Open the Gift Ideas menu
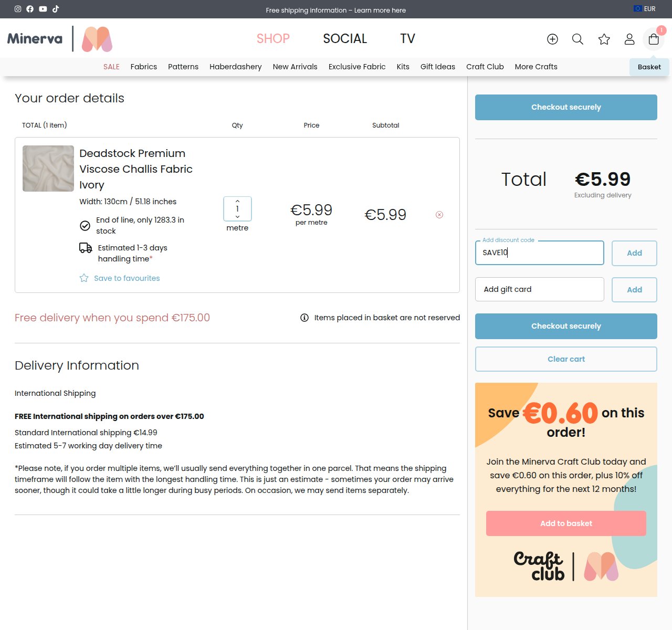Image resolution: width=672 pixels, height=630 pixels. point(438,67)
